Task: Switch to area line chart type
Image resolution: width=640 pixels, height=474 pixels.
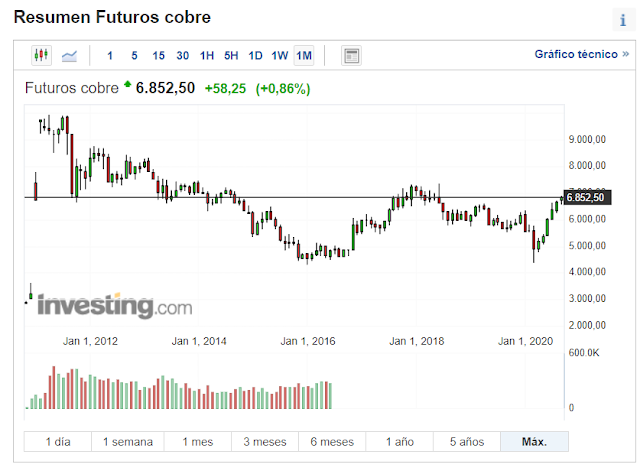Action: (x=70, y=55)
